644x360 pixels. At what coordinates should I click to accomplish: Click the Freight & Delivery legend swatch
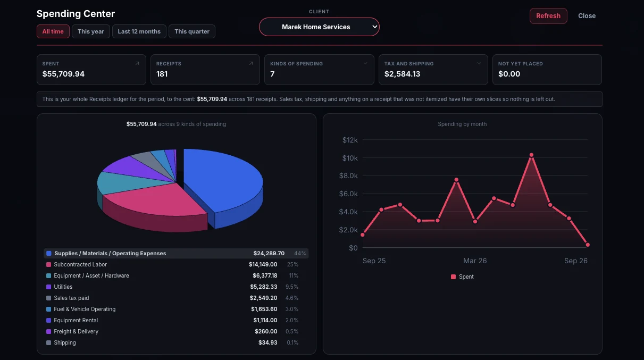(49, 332)
